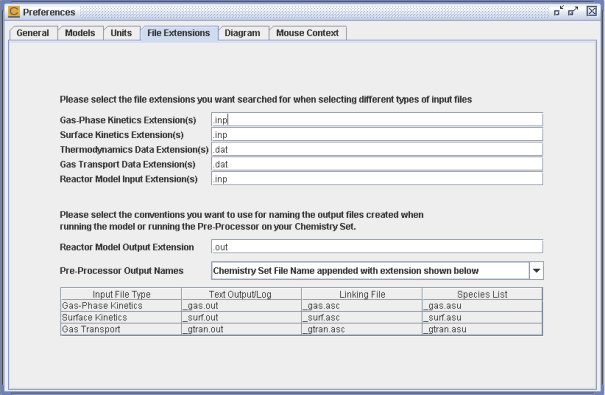Select the File Extensions tab
The width and height of the screenshot is (605, 395).
point(179,33)
